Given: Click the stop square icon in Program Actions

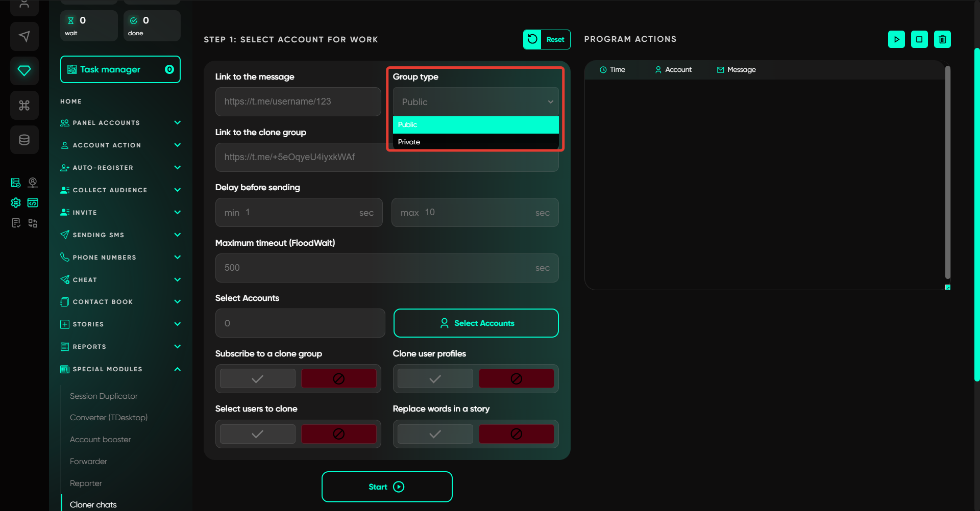Looking at the screenshot, I should point(919,39).
